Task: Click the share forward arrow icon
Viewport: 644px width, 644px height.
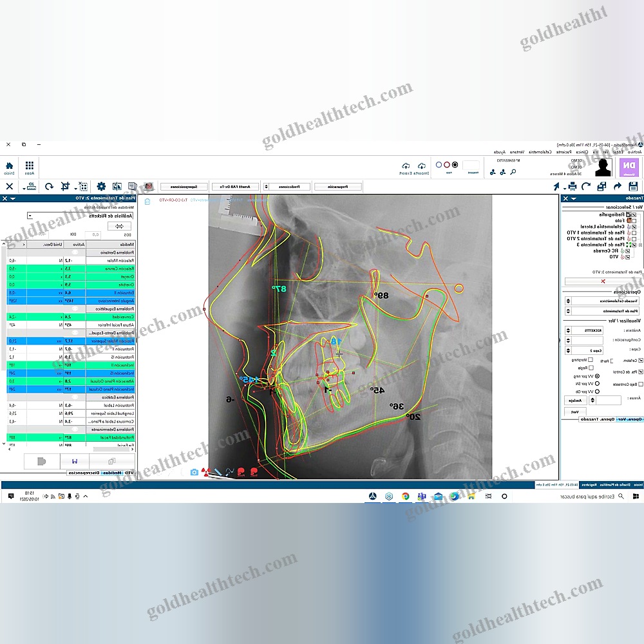Action: tap(618, 186)
